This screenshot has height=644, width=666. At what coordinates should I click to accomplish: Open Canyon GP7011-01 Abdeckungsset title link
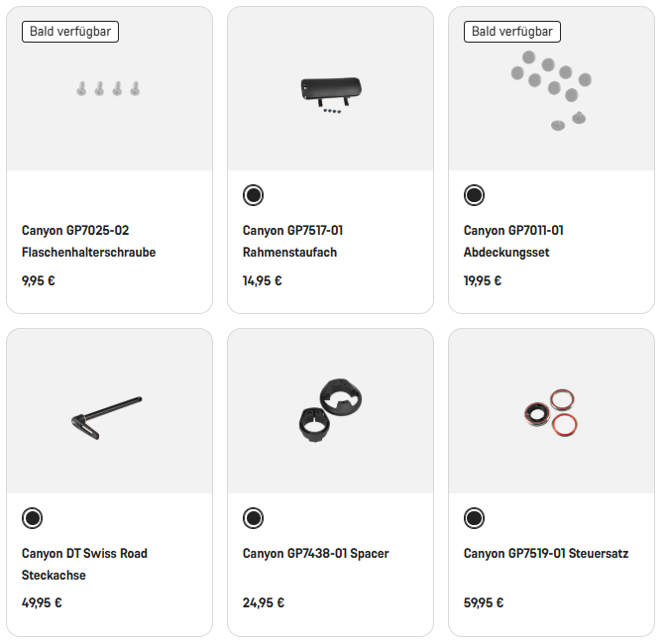(513, 241)
